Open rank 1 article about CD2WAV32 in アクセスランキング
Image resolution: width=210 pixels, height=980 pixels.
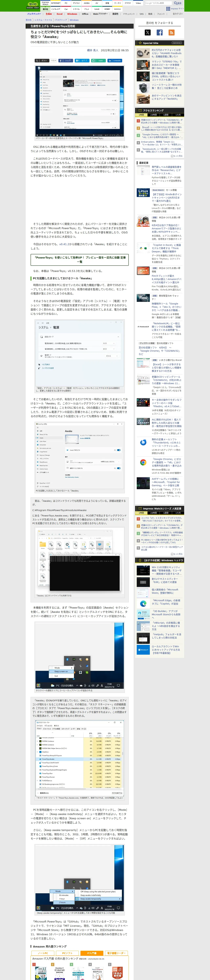[162, 121]
